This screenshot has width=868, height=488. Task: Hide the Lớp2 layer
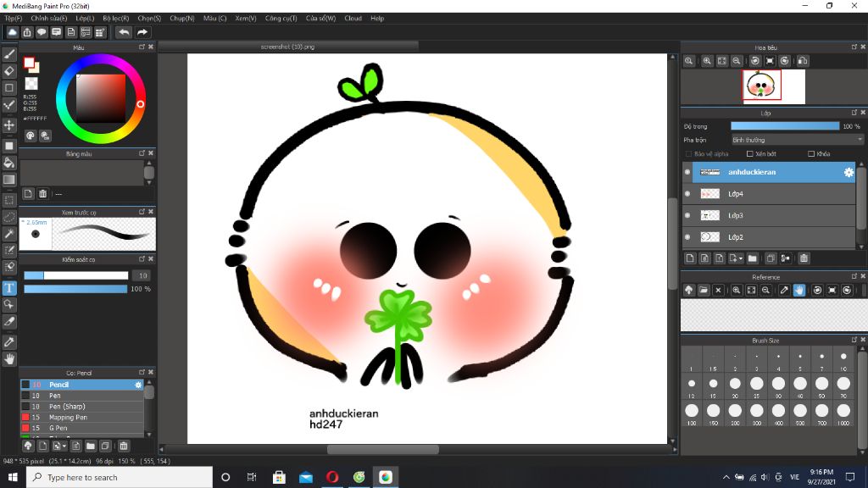click(x=687, y=237)
